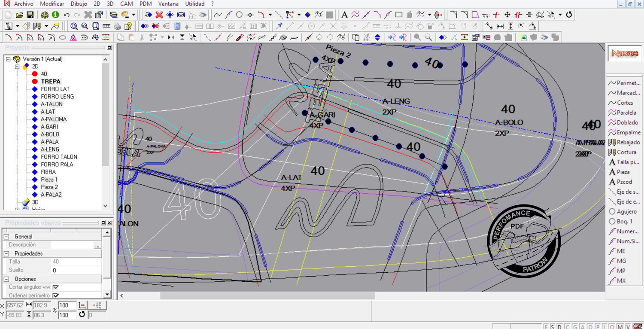The image size is (644, 329).
Task: Click the save (floppy disk) toolbar icon
Action: point(30,15)
